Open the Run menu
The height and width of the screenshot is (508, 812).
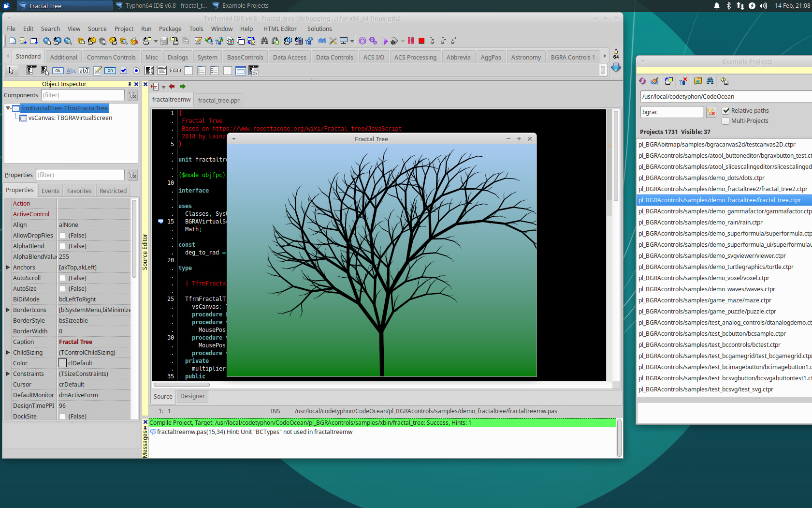pos(146,29)
